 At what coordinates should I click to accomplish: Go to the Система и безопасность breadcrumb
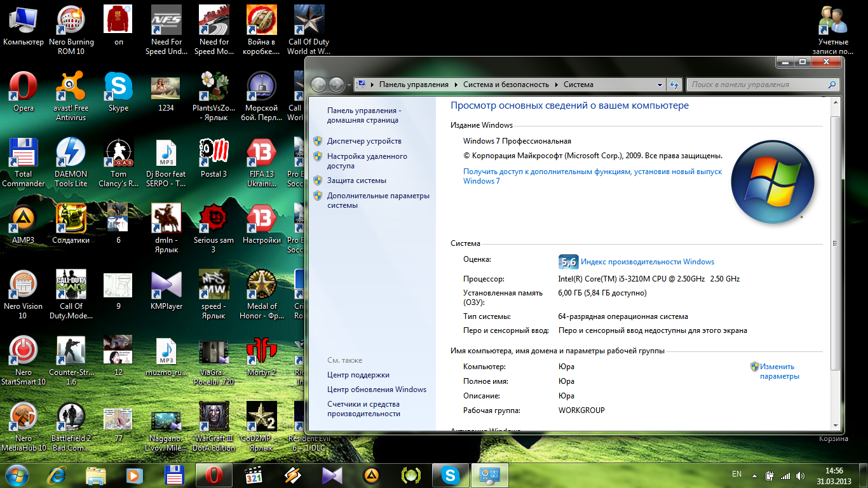(506, 85)
